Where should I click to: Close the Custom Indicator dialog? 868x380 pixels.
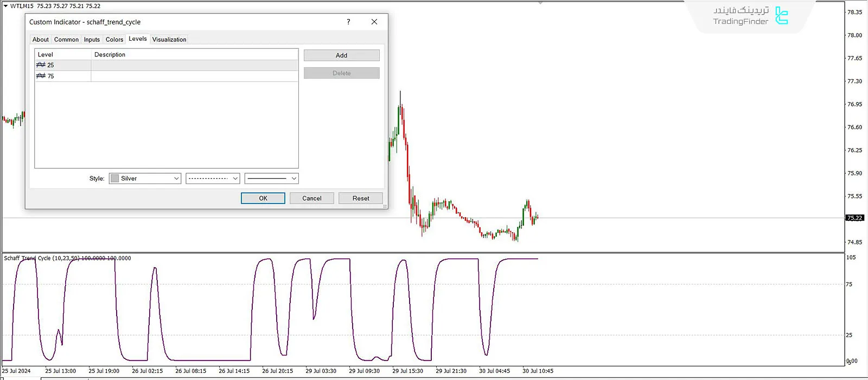pyautogui.click(x=374, y=22)
